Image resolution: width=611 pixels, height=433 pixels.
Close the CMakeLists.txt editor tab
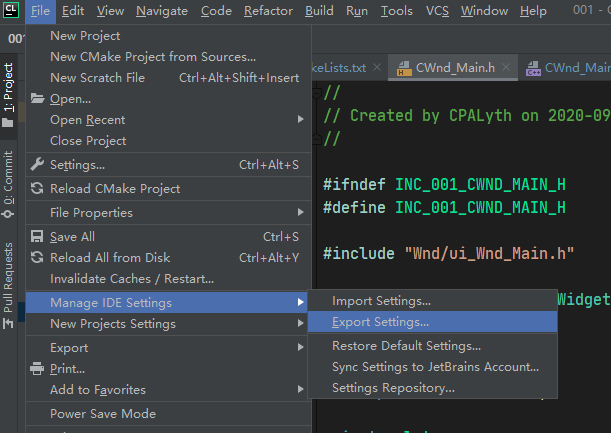tap(376, 67)
